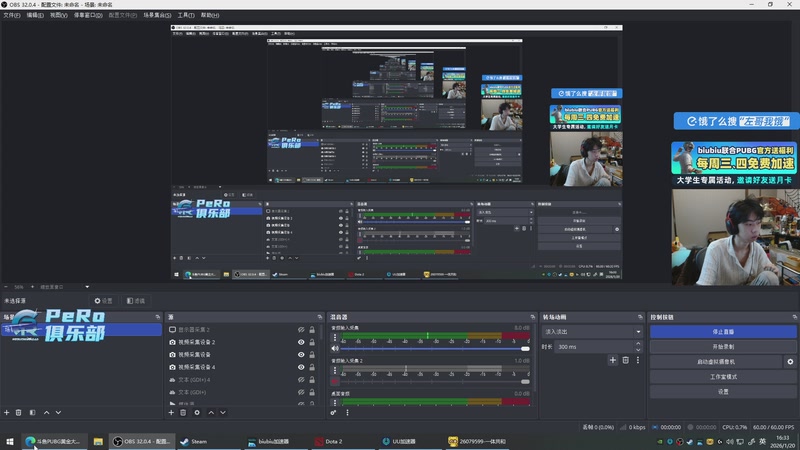800x450 pixels.
Task: Show 文本 (GDI+) source via eye icon
Action: [x=301, y=392]
